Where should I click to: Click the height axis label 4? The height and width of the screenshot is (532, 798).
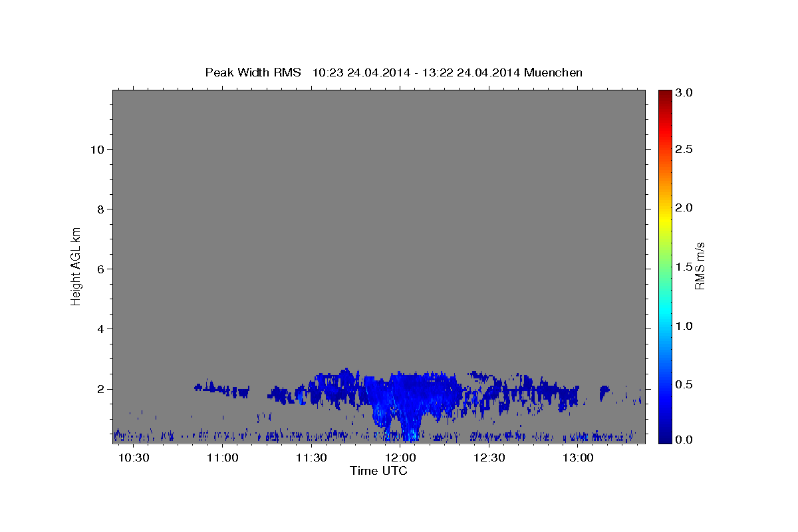coord(99,329)
